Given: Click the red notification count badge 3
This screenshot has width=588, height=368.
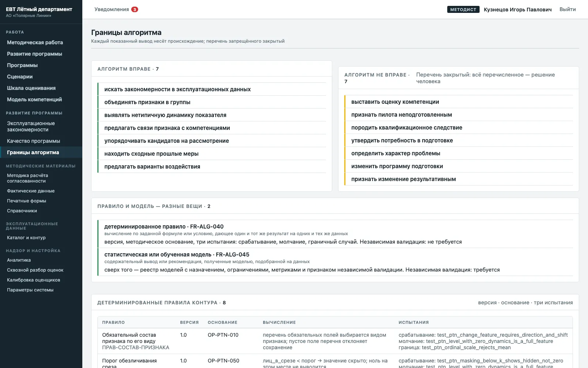Looking at the screenshot, I should tap(135, 10).
